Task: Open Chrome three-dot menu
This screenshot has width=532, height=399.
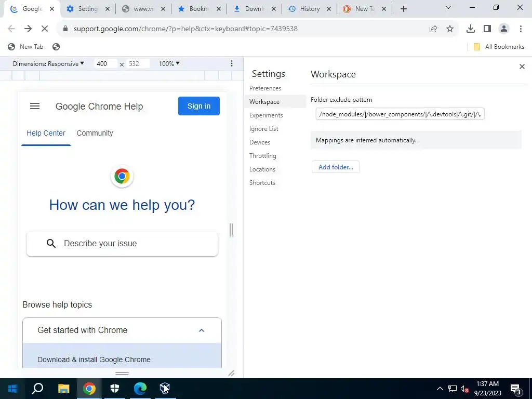Action: (x=521, y=29)
